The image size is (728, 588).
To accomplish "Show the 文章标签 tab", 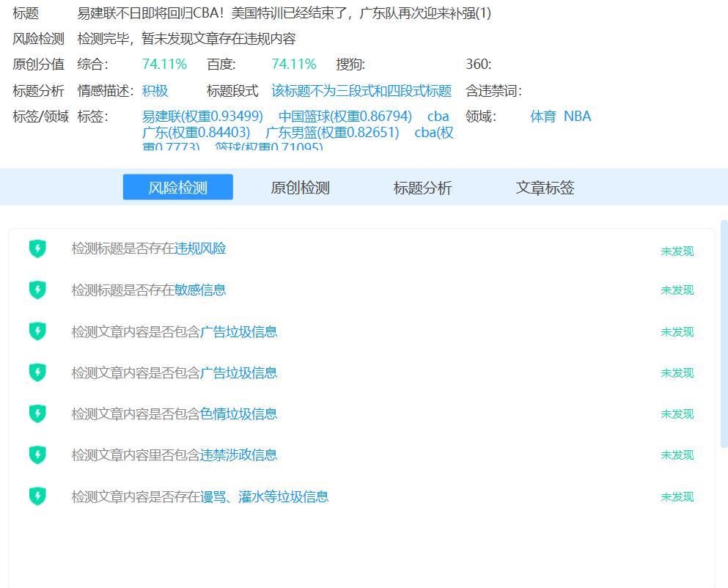I will (x=545, y=188).
